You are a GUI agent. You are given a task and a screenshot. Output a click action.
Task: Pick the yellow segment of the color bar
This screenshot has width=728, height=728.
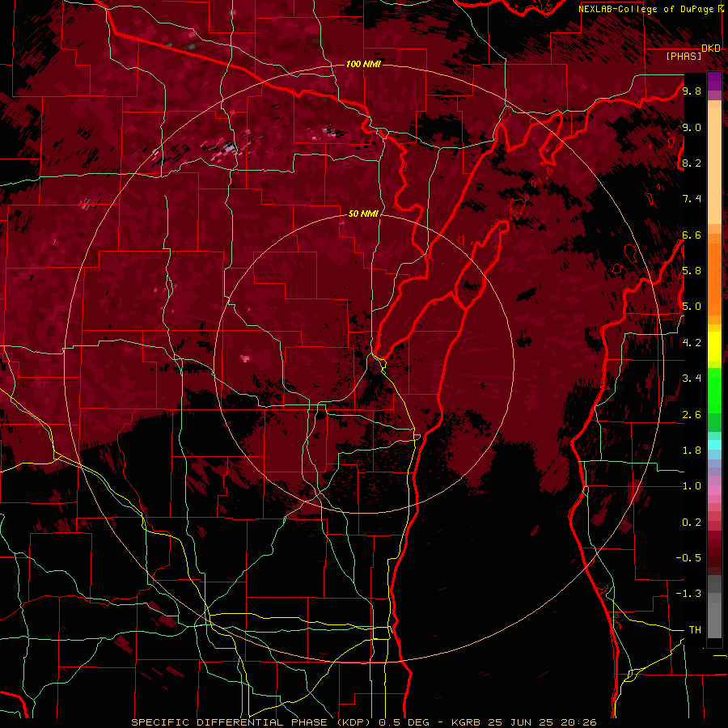coord(714,346)
